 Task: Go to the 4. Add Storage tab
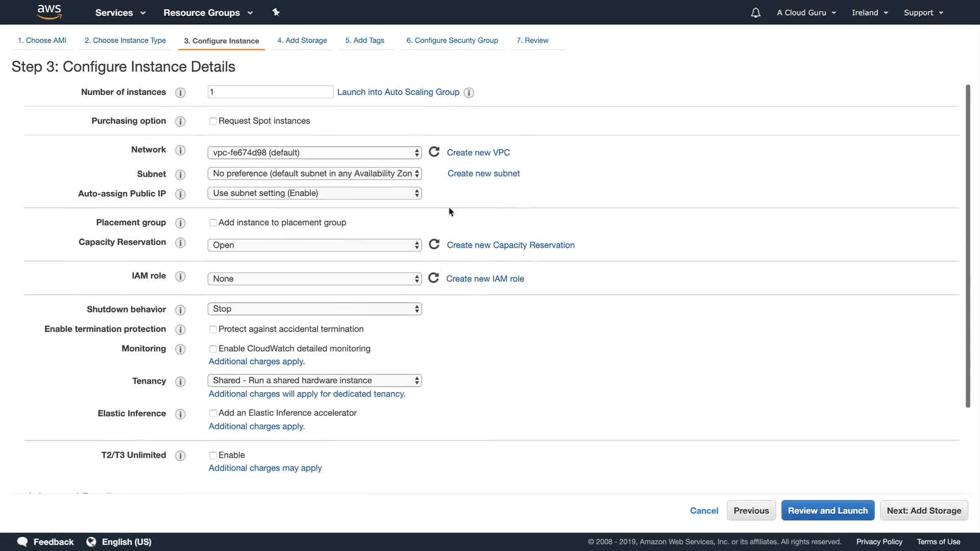tap(302, 40)
